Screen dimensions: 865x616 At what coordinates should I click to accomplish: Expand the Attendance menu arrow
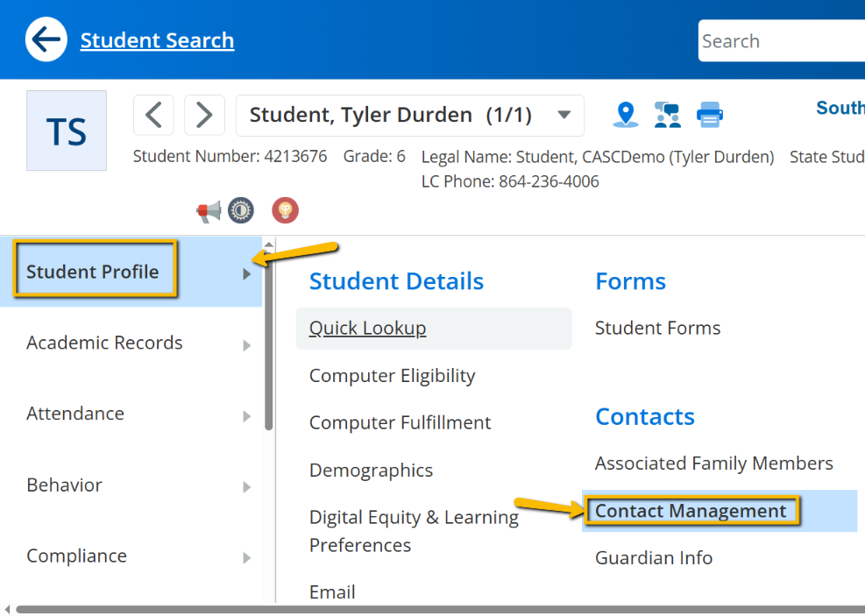246,416
